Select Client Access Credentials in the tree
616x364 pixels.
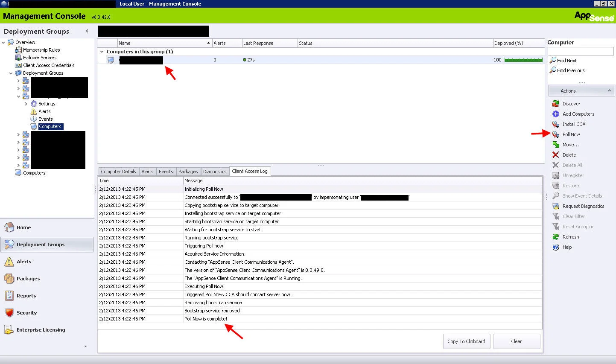click(49, 65)
